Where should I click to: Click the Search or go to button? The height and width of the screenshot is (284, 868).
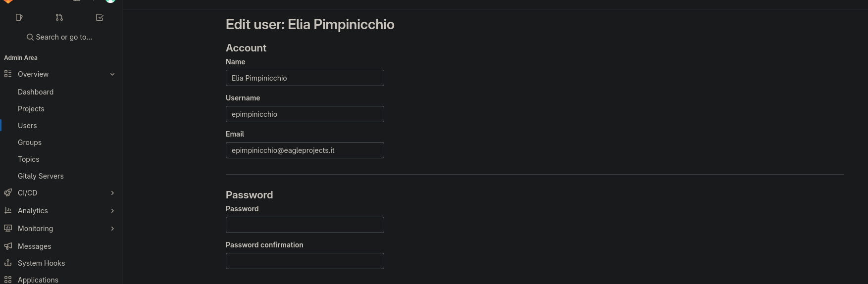click(59, 37)
